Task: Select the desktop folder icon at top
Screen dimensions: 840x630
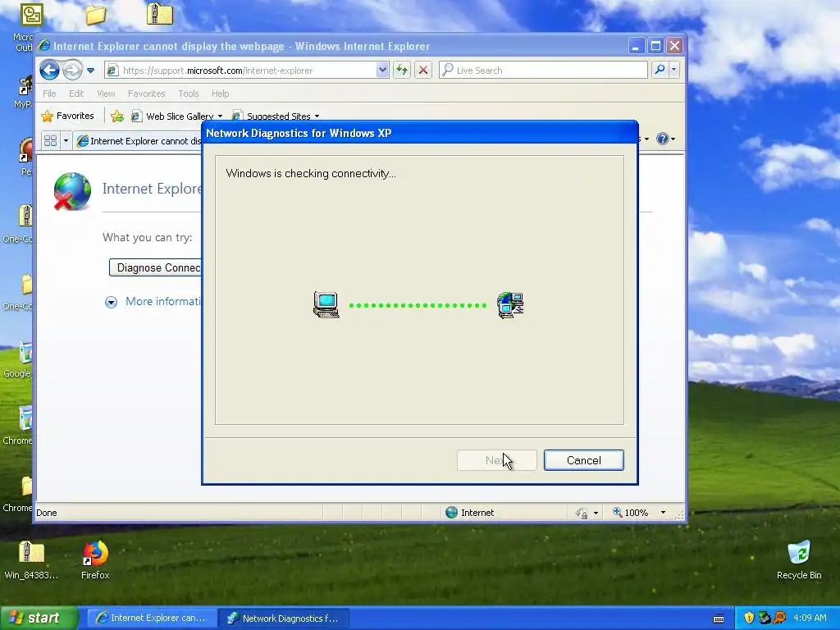Action: (x=96, y=15)
